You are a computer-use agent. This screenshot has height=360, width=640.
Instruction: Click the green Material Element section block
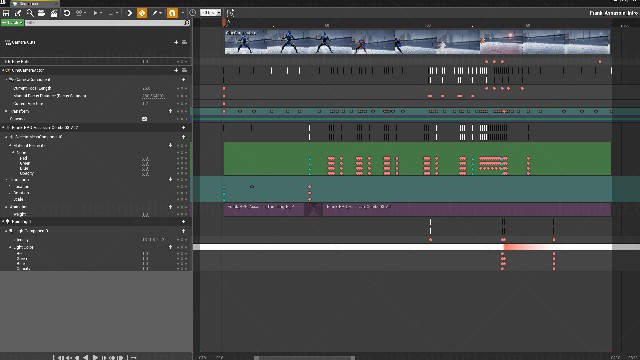417,158
